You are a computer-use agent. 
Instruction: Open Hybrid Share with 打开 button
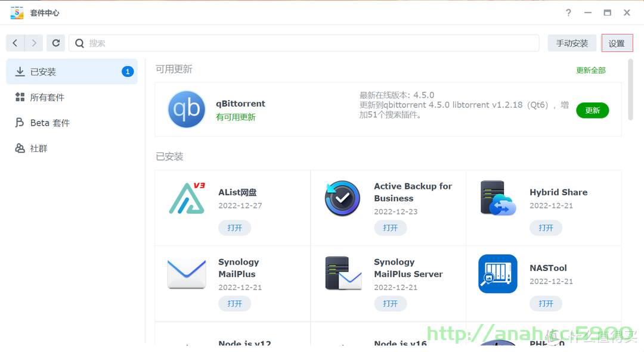546,228
